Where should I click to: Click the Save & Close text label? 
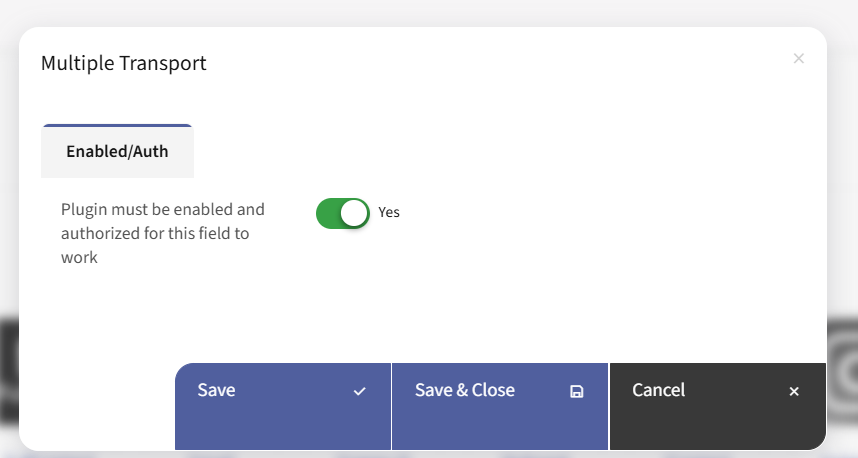click(465, 390)
